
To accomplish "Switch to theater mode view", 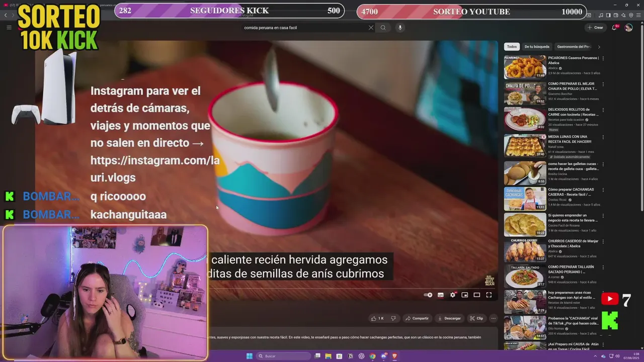I will pyautogui.click(x=477, y=295).
